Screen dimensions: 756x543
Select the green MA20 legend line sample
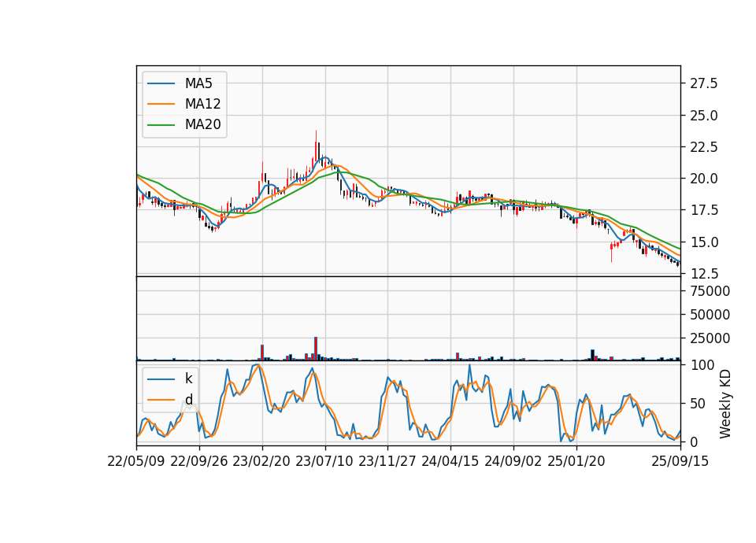point(161,125)
